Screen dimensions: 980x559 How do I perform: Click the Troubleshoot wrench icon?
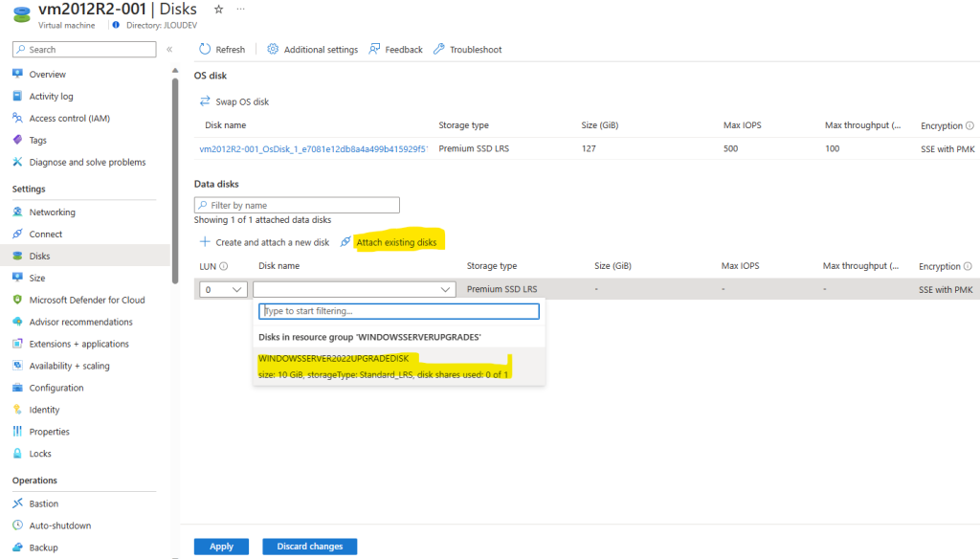pyautogui.click(x=438, y=49)
